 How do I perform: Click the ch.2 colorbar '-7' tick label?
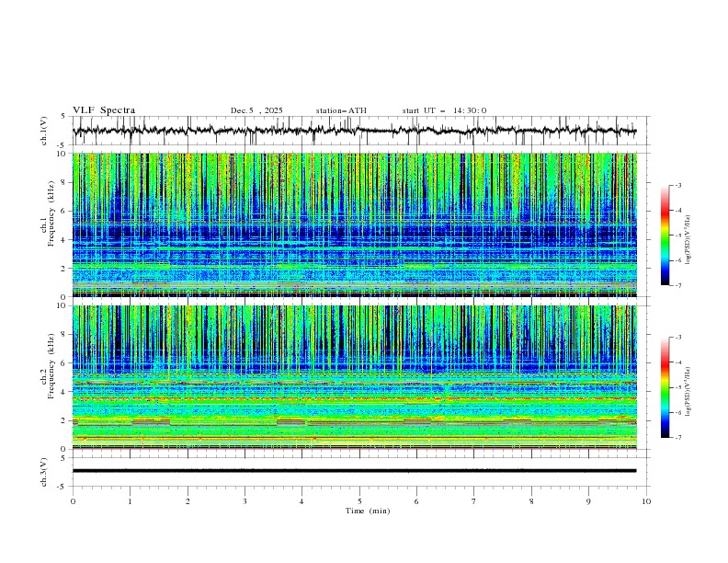tap(677, 438)
